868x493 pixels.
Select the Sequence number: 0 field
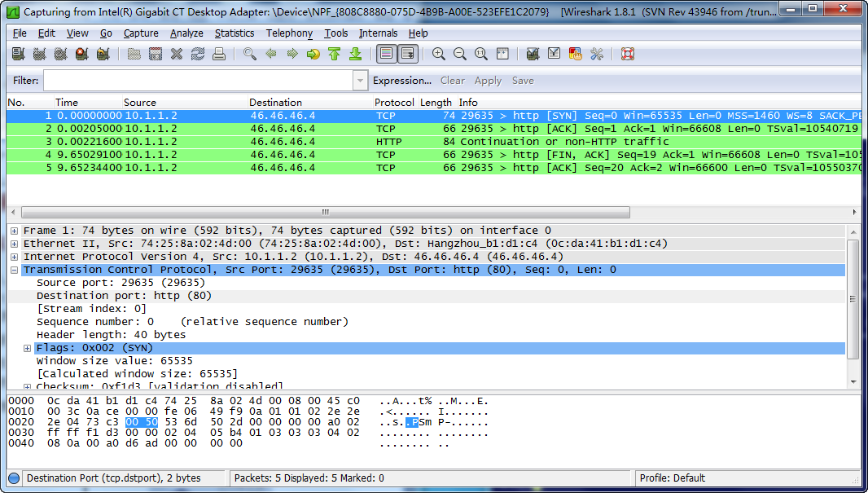click(x=192, y=322)
